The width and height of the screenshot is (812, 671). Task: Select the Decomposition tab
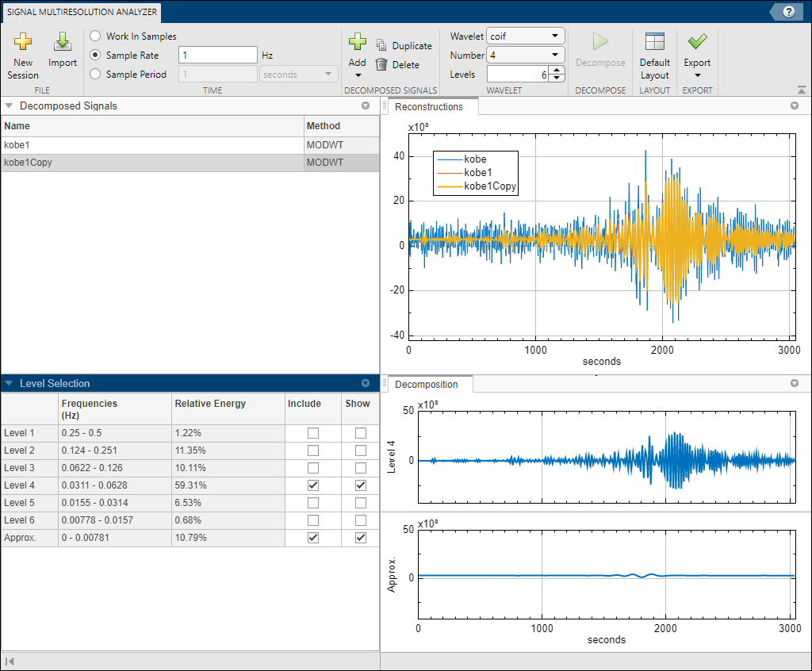pyautogui.click(x=427, y=385)
